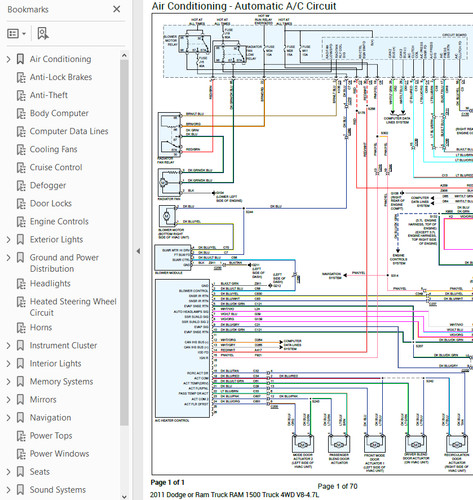Select the Cruise Control bookmark

[56, 167]
